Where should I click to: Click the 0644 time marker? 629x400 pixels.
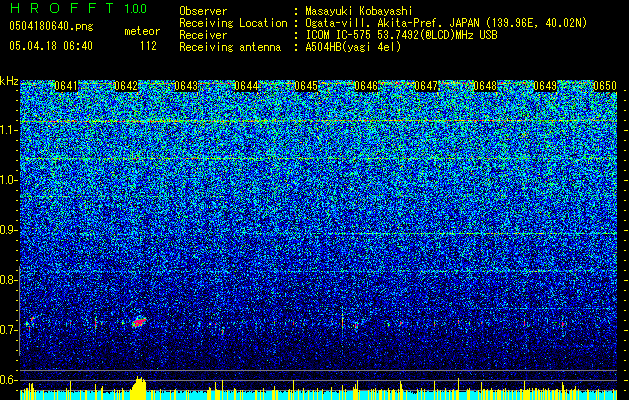(x=246, y=86)
